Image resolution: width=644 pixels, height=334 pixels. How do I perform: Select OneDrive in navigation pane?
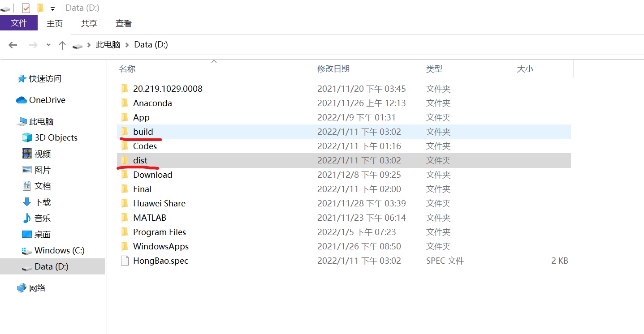[x=47, y=100]
